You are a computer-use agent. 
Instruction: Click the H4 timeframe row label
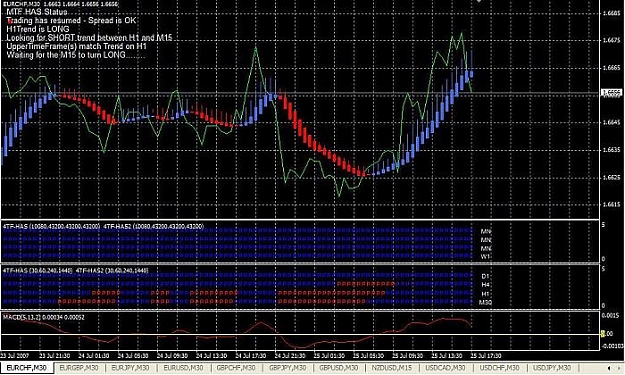(x=485, y=285)
